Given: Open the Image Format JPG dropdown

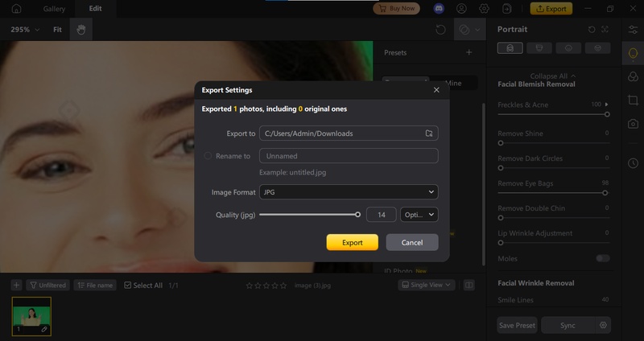Looking at the screenshot, I should tap(349, 192).
